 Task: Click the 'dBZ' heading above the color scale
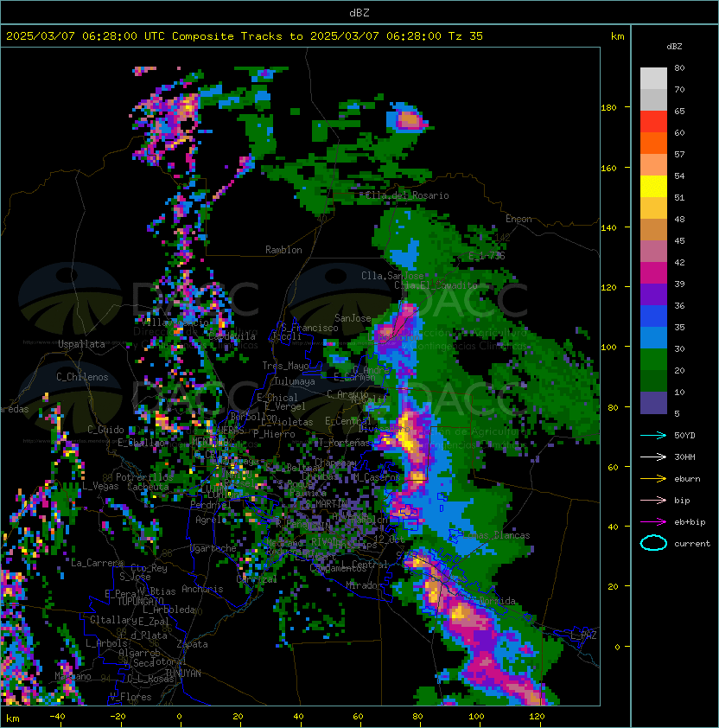click(x=674, y=47)
